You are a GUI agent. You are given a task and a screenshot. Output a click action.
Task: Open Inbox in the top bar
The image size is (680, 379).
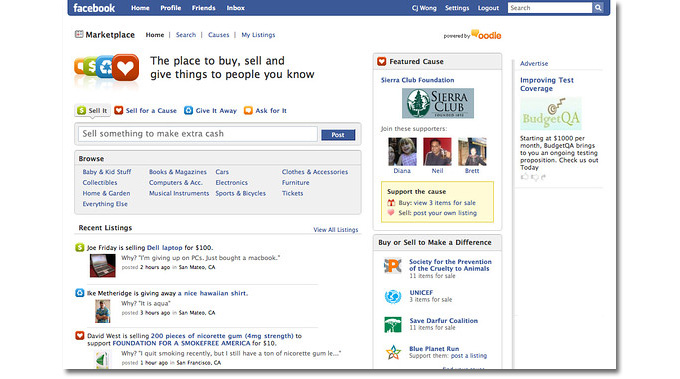[235, 8]
